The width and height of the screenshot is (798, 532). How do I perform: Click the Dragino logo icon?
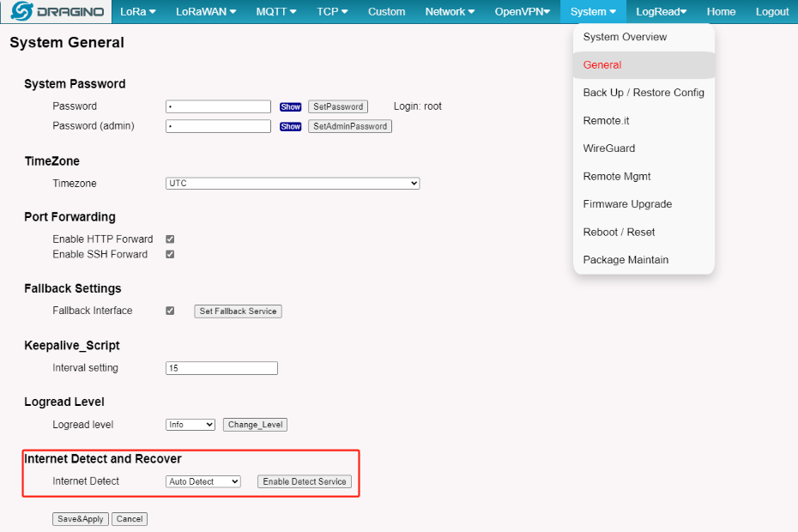pyautogui.click(x=22, y=11)
